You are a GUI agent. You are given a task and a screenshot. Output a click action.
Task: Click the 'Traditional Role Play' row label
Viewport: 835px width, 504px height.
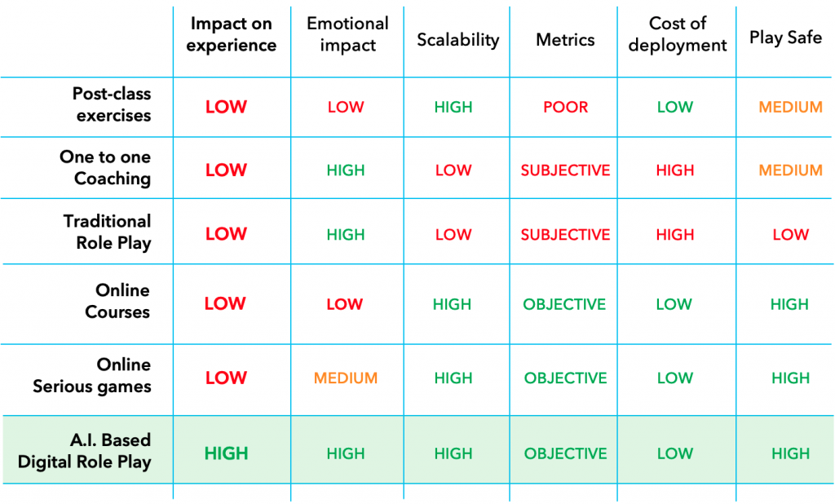coord(107,232)
